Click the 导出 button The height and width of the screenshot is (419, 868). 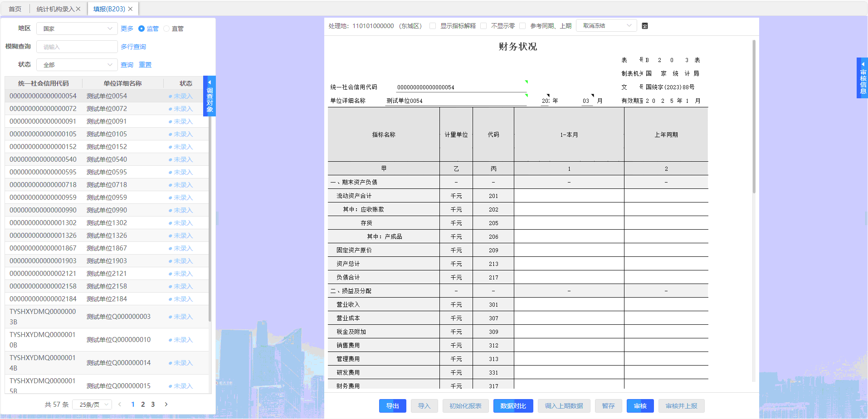[393, 406]
